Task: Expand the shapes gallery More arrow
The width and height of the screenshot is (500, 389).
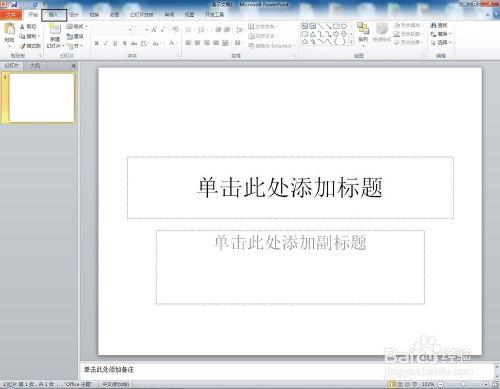Action: pos(351,42)
